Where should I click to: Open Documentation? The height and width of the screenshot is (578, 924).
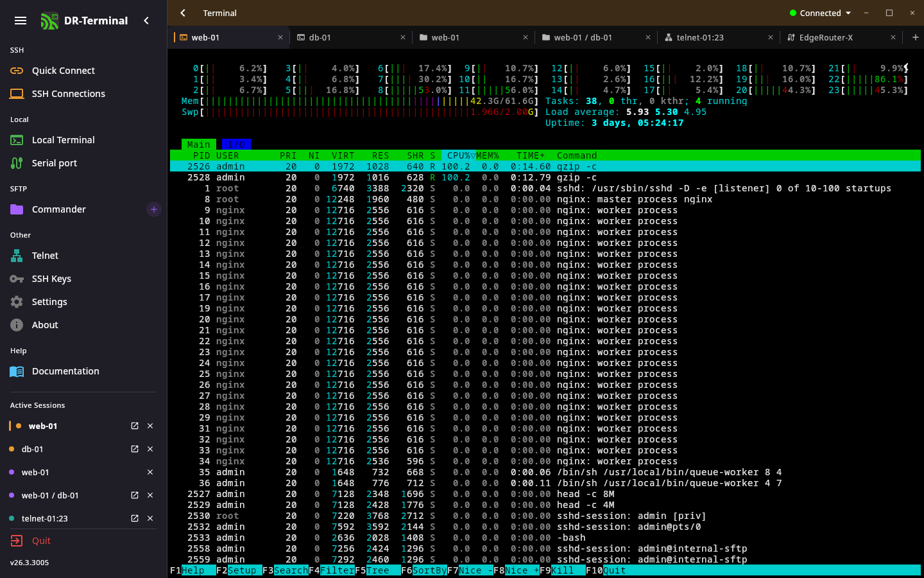83,371
